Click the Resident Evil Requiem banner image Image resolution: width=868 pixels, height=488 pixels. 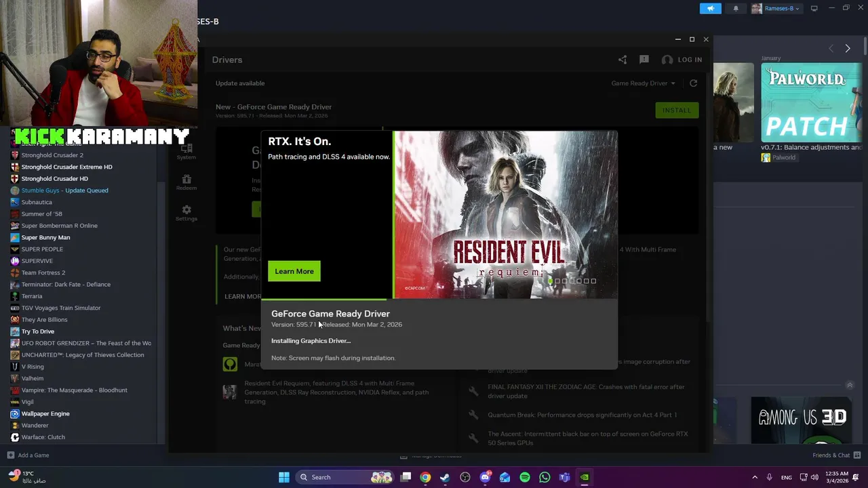pos(506,215)
